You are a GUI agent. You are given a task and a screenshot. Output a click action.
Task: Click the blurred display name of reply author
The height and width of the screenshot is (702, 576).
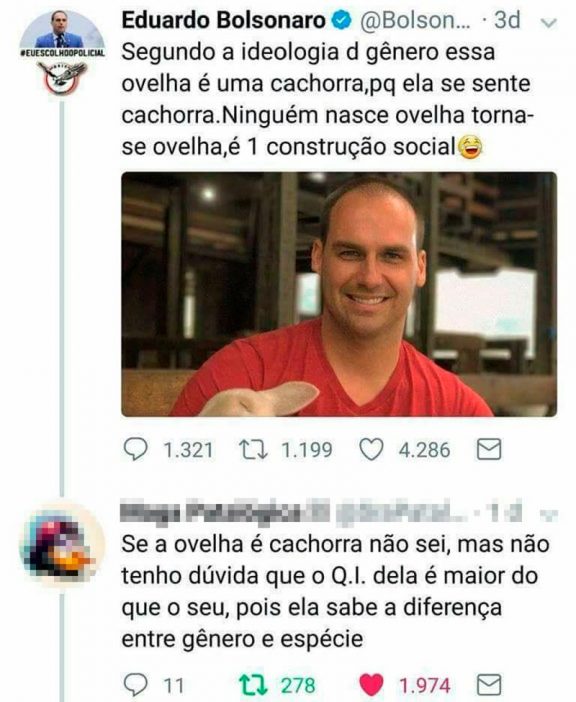[x=225, y=513]
